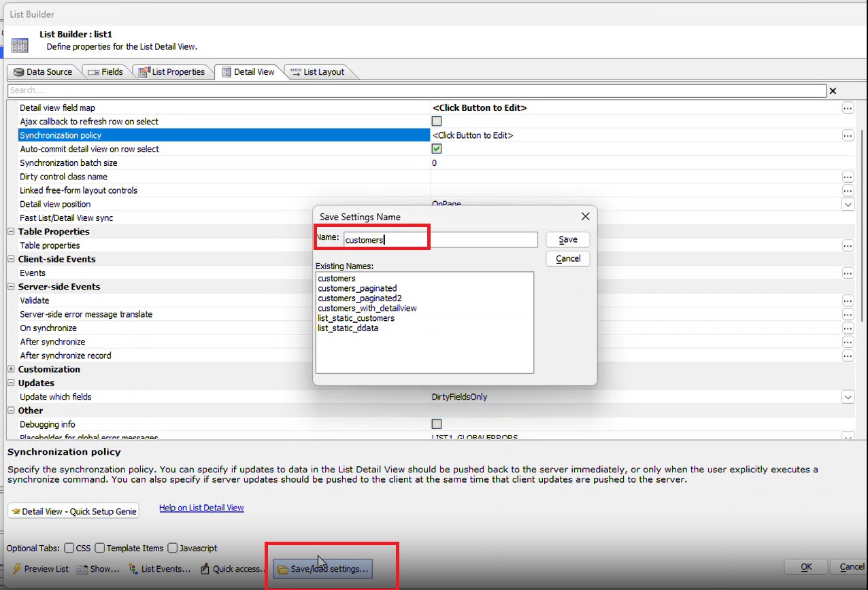868x590 pixels.
Task: Select existing name customers_with_detailview
Action: click(x=367, y=308)
